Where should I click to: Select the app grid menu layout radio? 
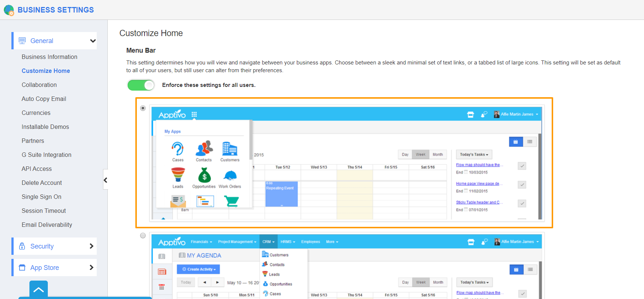pos(143,108)
